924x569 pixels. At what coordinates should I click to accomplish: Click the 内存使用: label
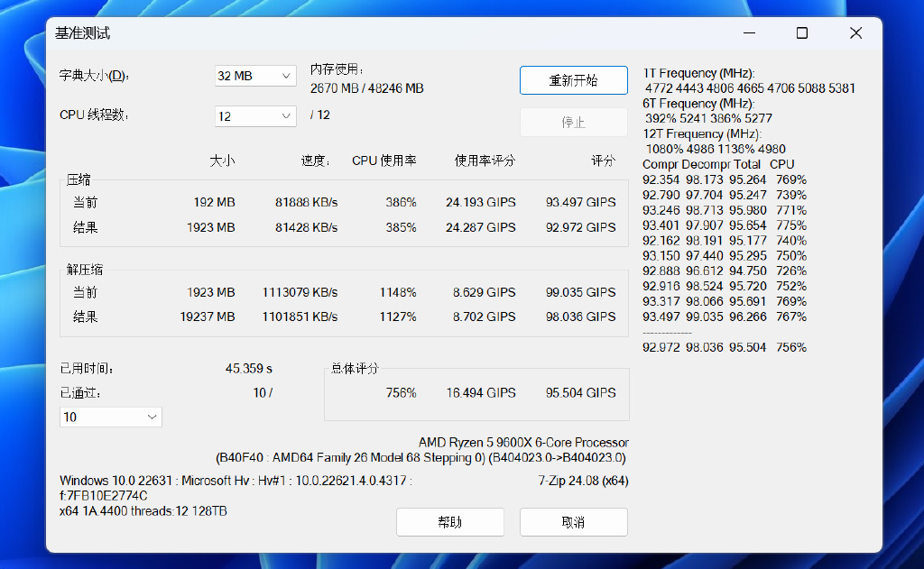337,69
